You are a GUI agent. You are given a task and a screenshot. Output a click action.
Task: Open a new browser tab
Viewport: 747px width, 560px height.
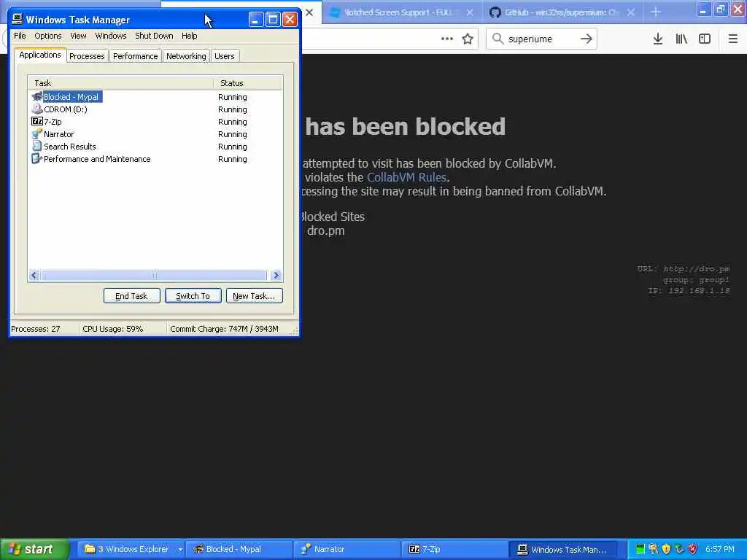tap(656, 12)
